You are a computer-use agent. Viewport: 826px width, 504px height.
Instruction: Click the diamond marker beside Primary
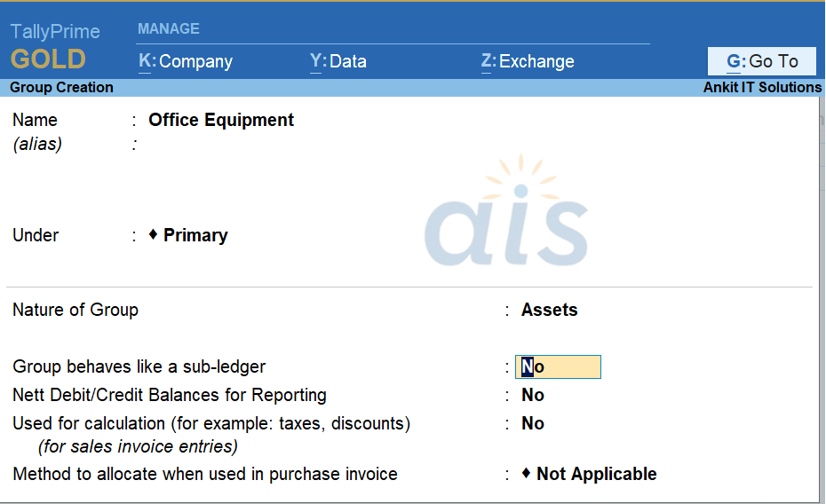[153, 234]
